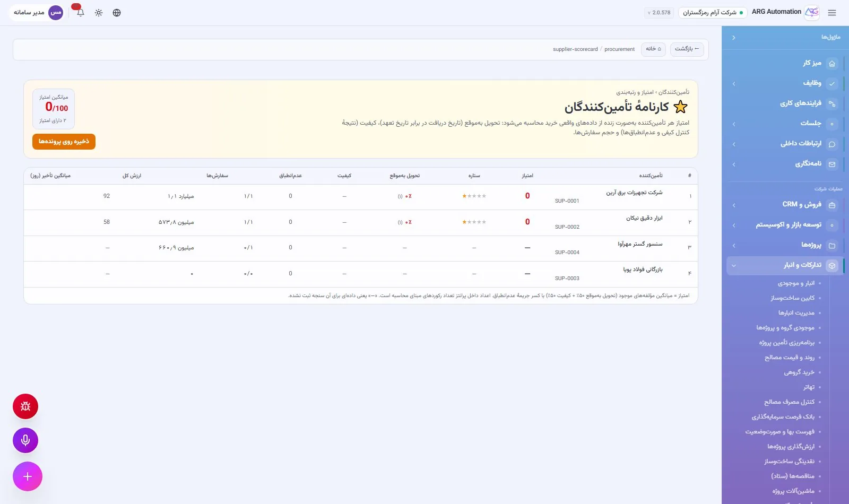
Task: Click the star icon beside کارنامهٔ تأمین‌کنندگان
Action: click(680, 107)
